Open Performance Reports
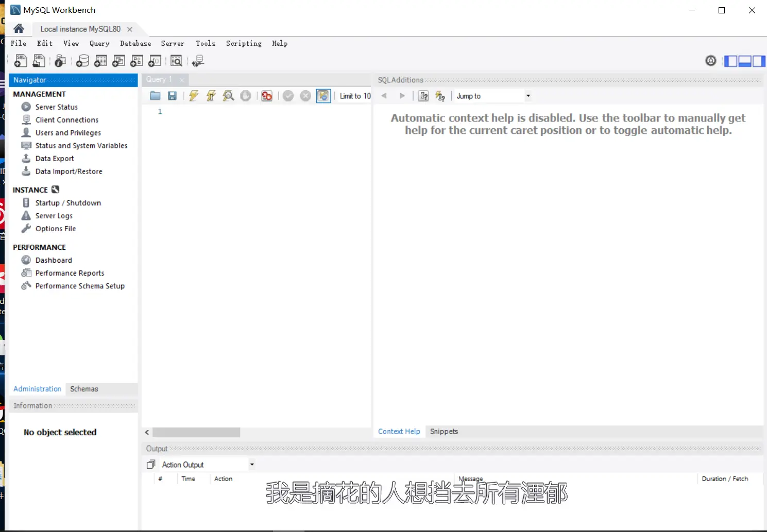The height and width of the screenshot is (532, 767). 70,273
